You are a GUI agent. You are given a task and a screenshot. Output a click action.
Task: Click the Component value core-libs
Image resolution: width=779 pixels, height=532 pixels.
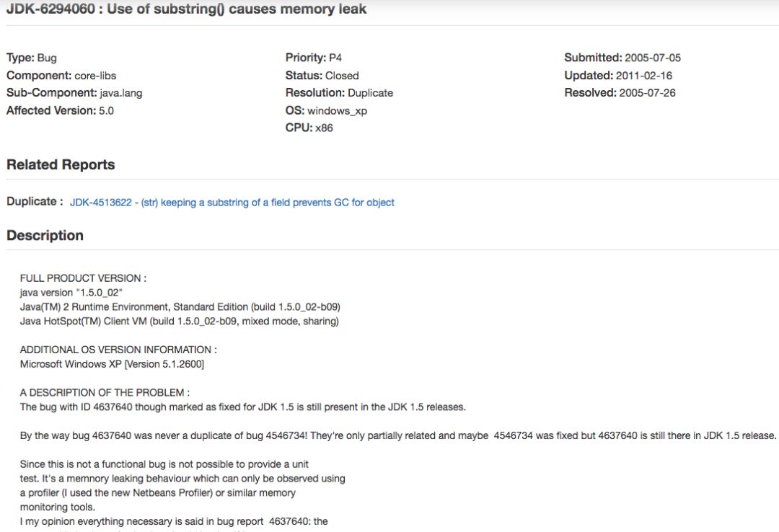(x=95, y=76)
